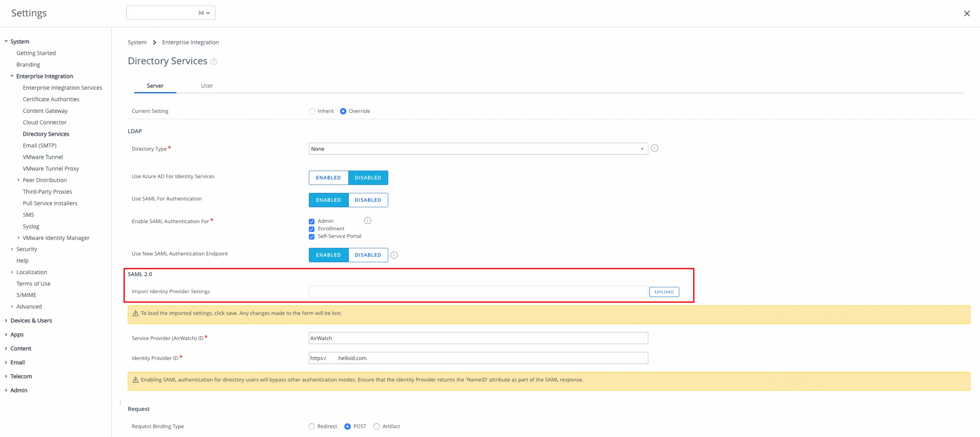Open the Directory Type dropdown
This screenshot has height=437, width=980.
478,149
